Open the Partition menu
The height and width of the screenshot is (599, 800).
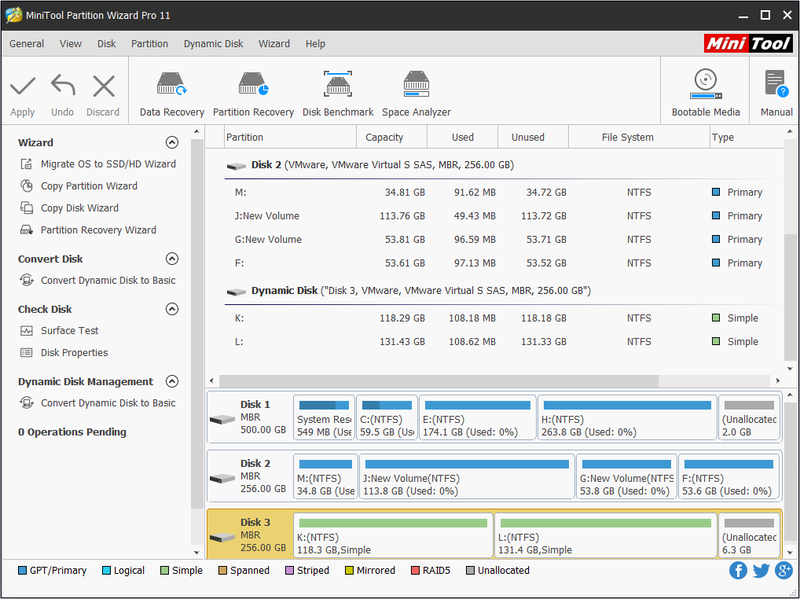tap(149, 44)
